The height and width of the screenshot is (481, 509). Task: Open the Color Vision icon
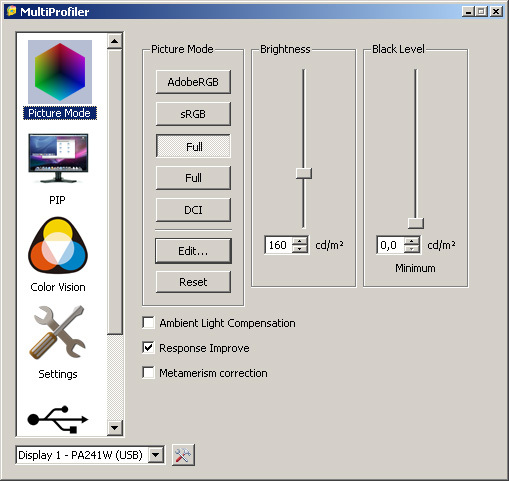point(58,245)
